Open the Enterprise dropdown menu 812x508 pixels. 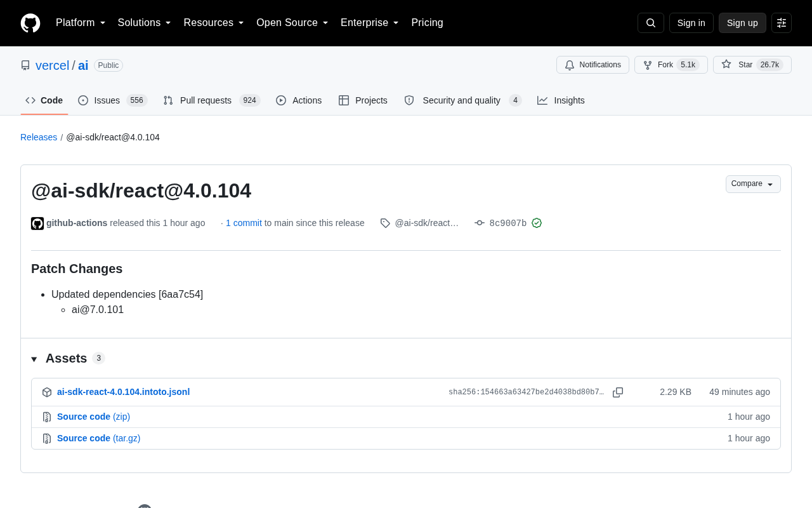point(370,23)
